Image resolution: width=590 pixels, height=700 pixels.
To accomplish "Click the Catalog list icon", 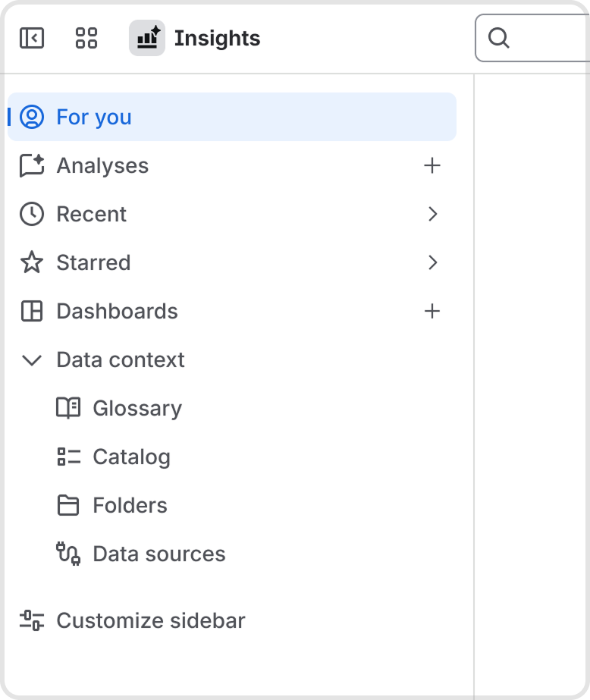I will (x=69, y=457).
